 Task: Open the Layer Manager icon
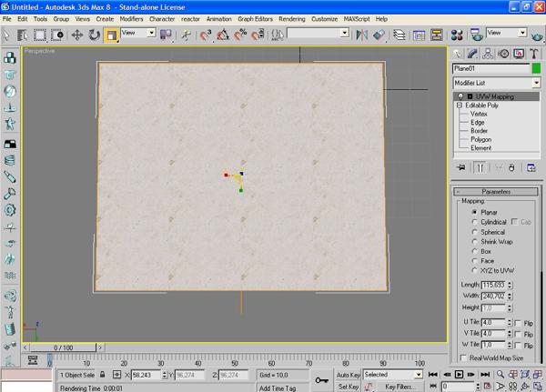[x=399, y=35]
